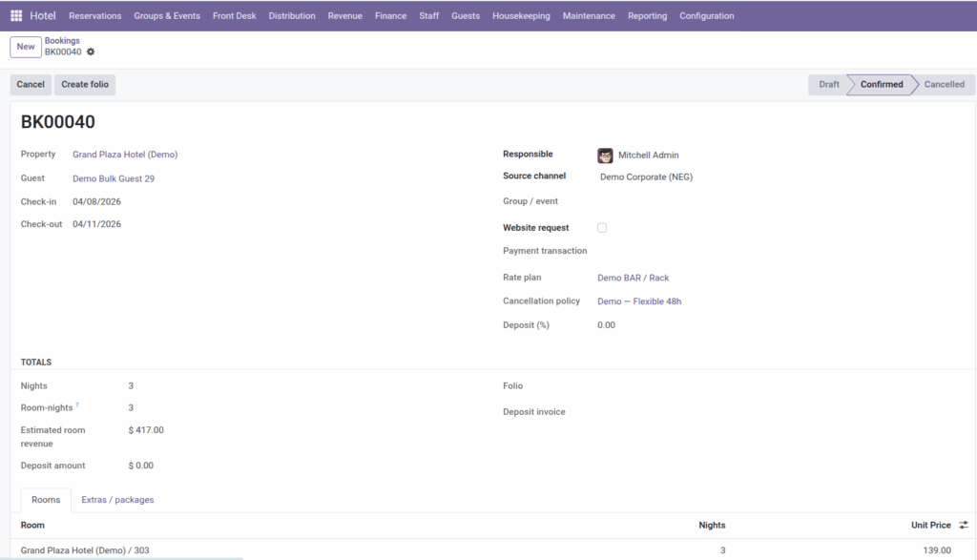Toggle the Website request checkbox
The image size is (977, 560).
click(x=602, y=227)
